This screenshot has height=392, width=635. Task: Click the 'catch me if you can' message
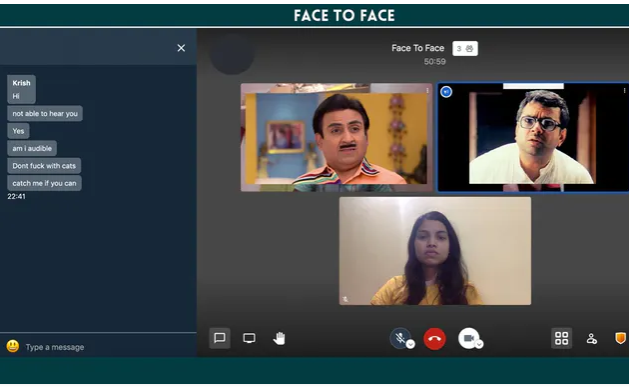pos(44,183)
